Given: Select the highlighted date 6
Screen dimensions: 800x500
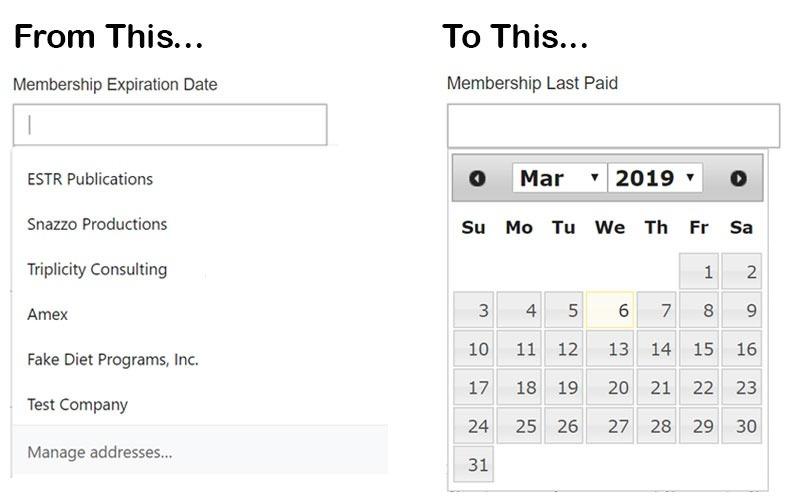Looking at the screenshot, I should click(610, 311).
